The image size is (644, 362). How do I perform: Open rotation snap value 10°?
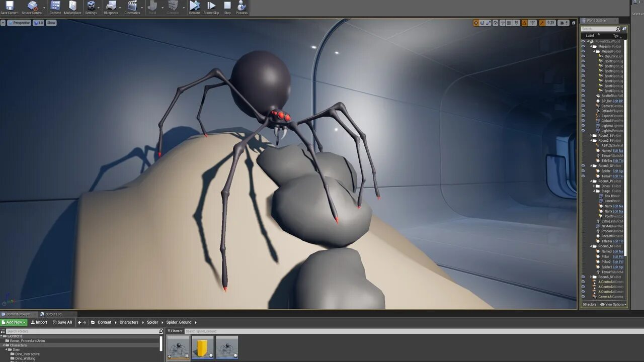(x=532, y=23)
